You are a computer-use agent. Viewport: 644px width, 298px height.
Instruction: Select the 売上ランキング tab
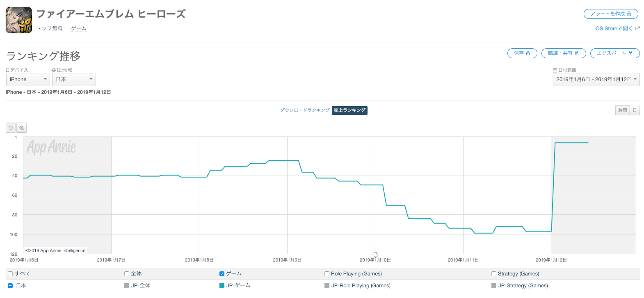pos(349,110)
